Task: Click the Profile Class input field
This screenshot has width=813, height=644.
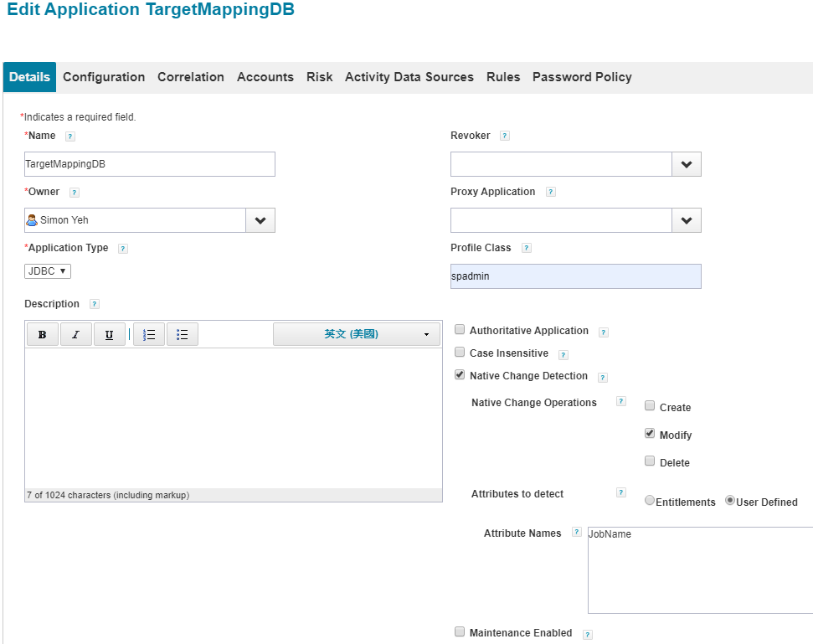Action: (x=575, y=276)
